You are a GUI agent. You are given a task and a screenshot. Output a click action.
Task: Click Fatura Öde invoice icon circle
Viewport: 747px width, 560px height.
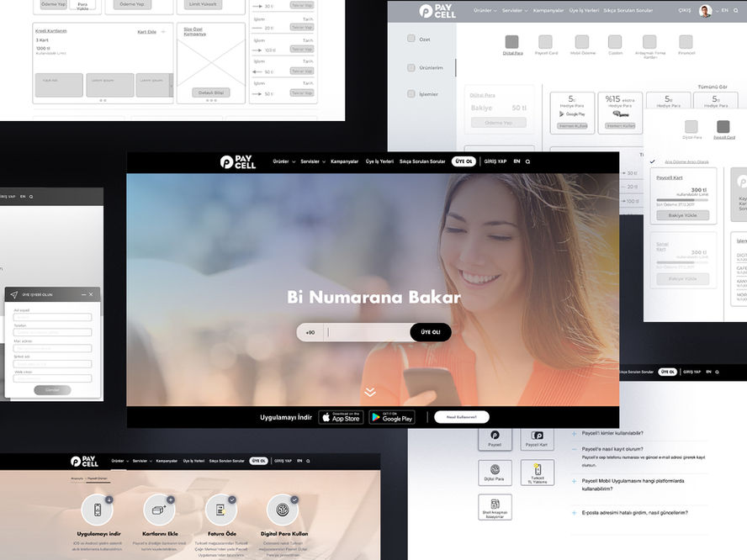(220, 510)
